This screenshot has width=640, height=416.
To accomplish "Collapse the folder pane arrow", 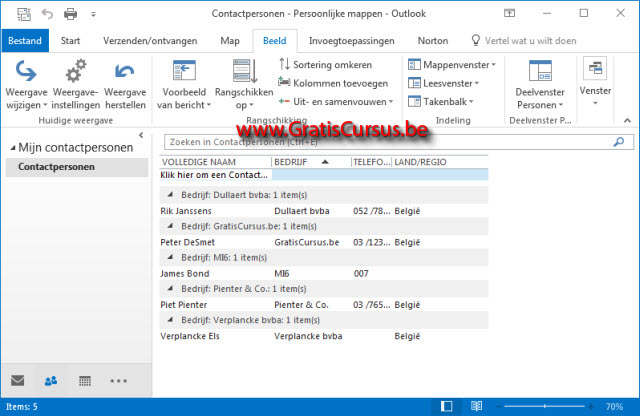I will (x=141, y=135).
